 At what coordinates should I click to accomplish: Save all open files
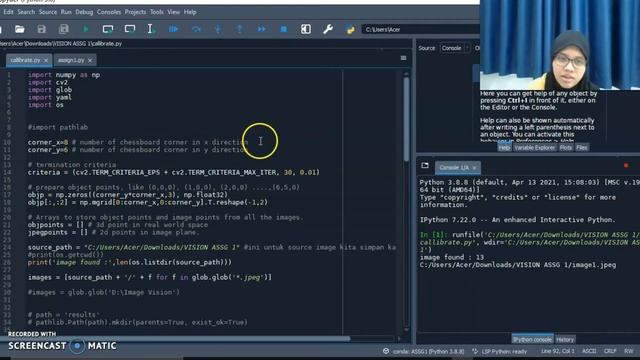click(64, 29)
